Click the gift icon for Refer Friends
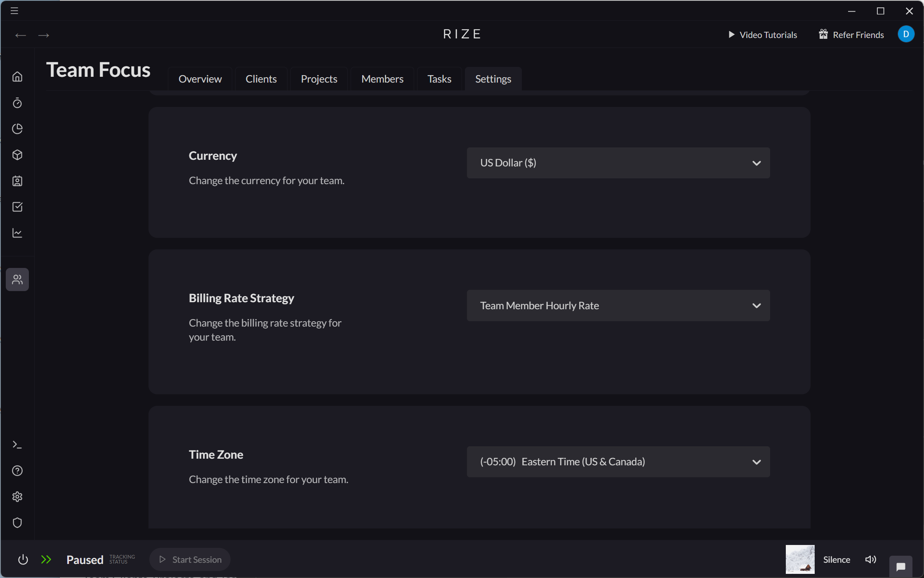 [x=823, y=34]
